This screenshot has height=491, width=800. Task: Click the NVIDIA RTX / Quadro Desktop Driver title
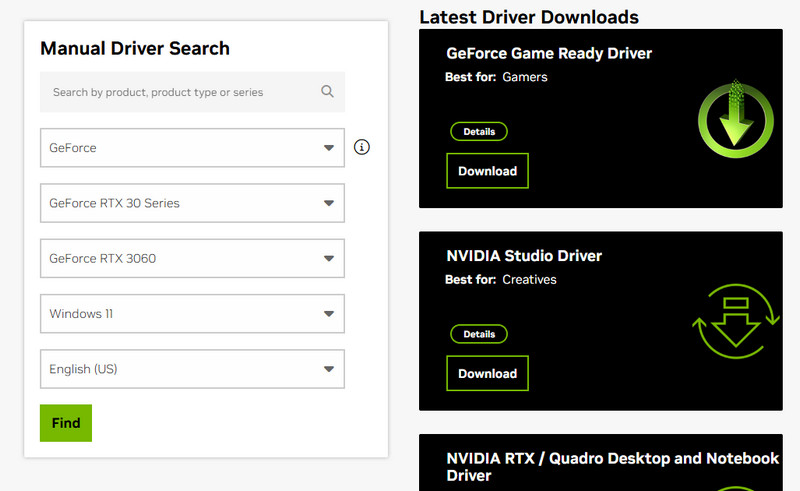pos(612,467)
